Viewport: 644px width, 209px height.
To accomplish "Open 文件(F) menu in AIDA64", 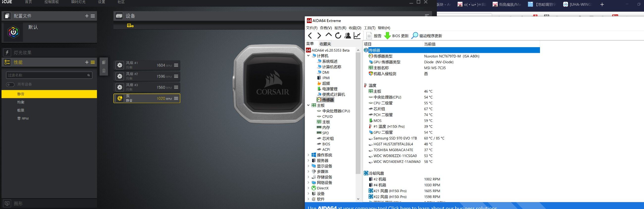I will coord(312,28).
